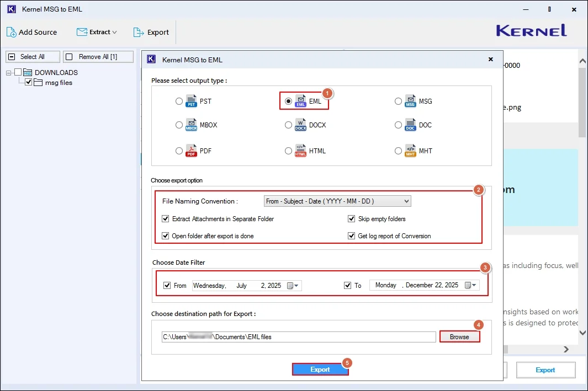Screen dimensions: 588x391
Task: Click Export in the top toolbar
Action: pyautogui.click(x=151, y=32)
